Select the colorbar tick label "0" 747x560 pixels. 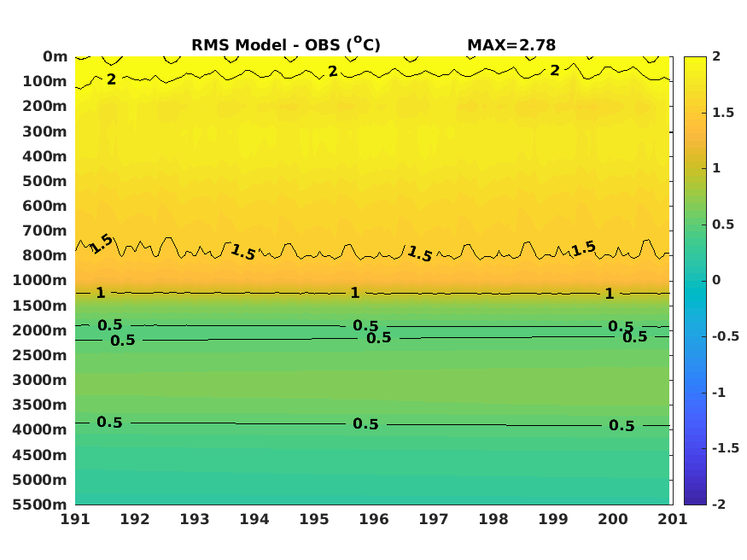(x=716, y=280)
